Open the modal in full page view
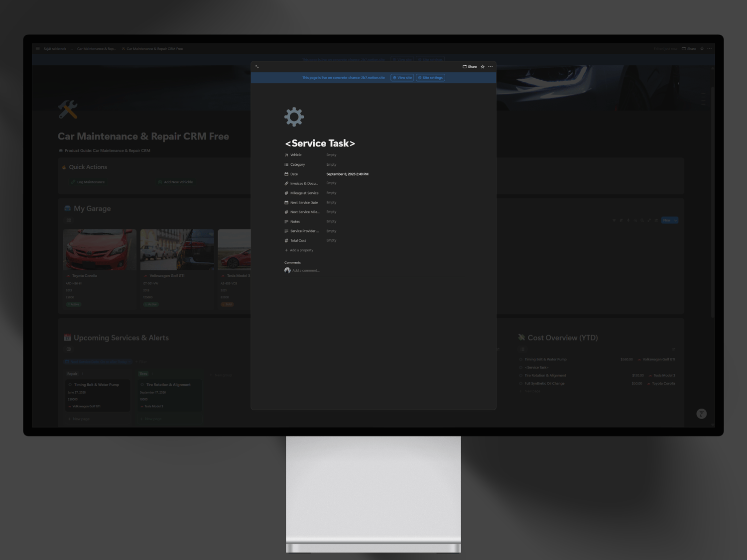747x560 pixels. 257,67
